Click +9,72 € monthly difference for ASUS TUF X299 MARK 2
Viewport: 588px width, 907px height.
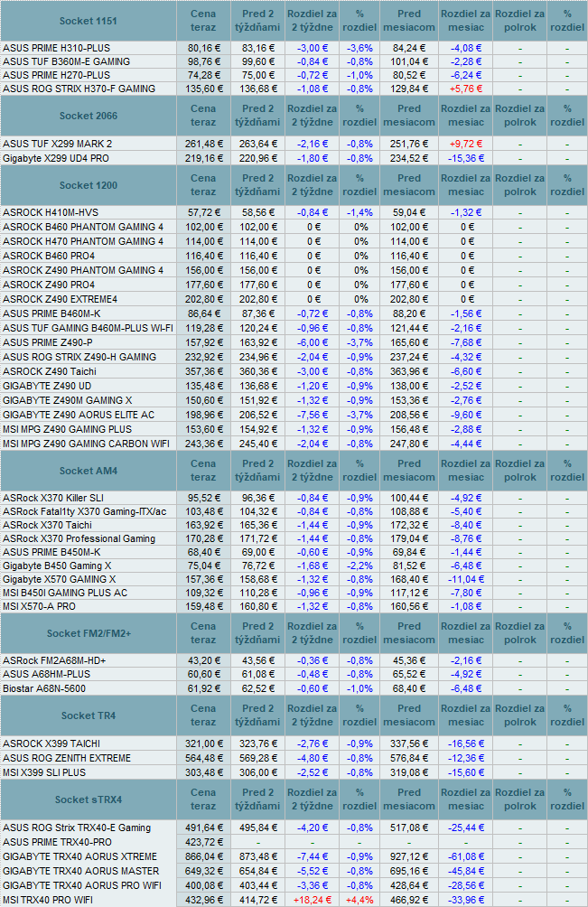pyautogui.click(x=465, y=144)
